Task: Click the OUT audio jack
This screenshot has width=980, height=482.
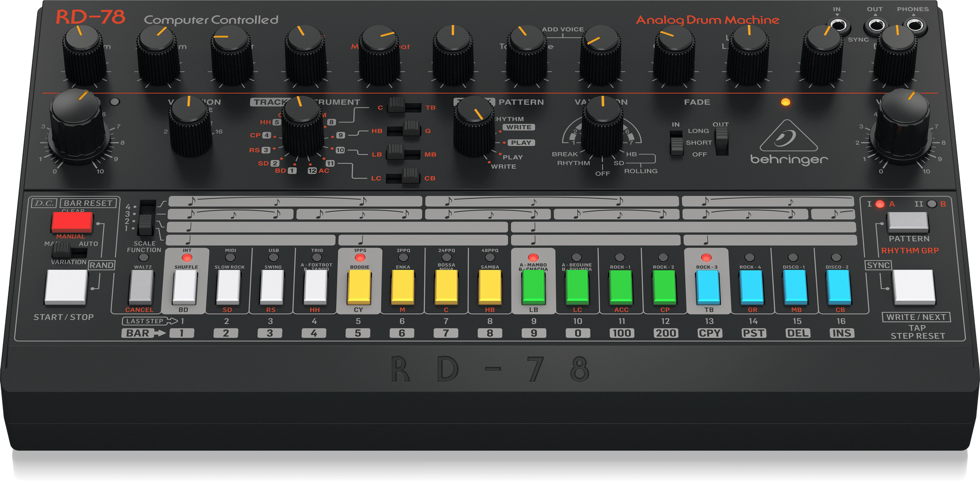Action: (x=876, y=25)
